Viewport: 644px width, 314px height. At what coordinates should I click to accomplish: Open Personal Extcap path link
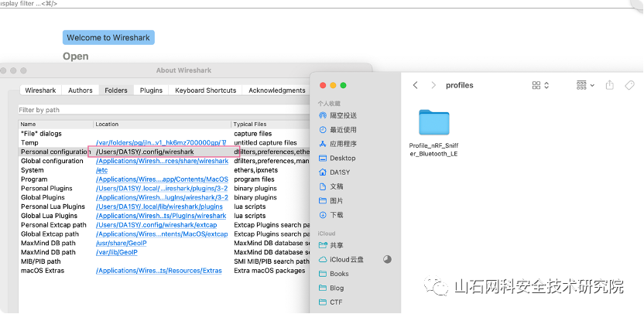coord(156,225)
